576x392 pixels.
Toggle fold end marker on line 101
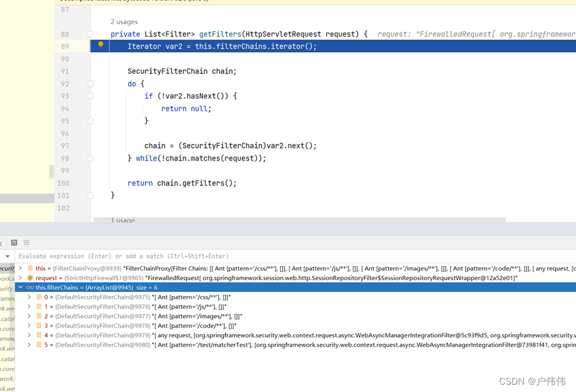90,195
